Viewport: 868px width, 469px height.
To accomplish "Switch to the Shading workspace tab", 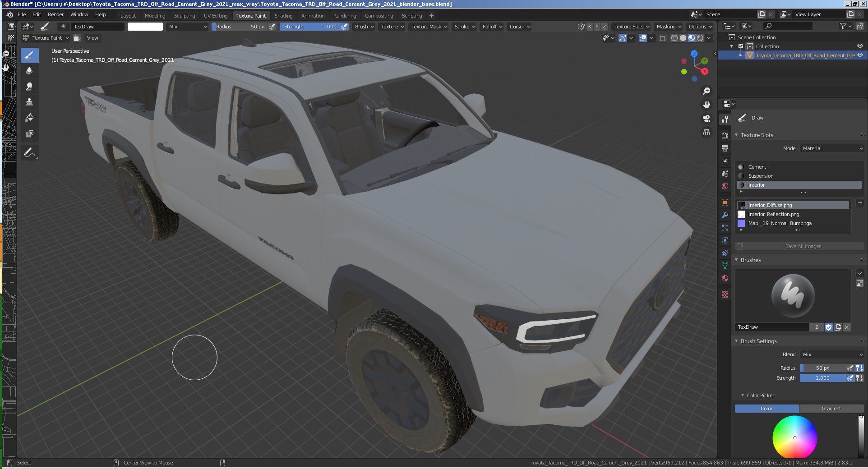I will click(x=283, y=16).
